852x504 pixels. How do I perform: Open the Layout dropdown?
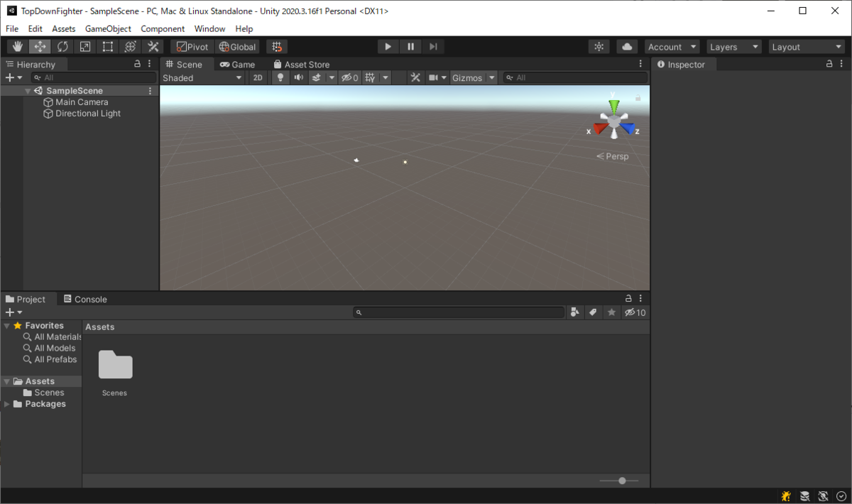(x=807, y=47)
